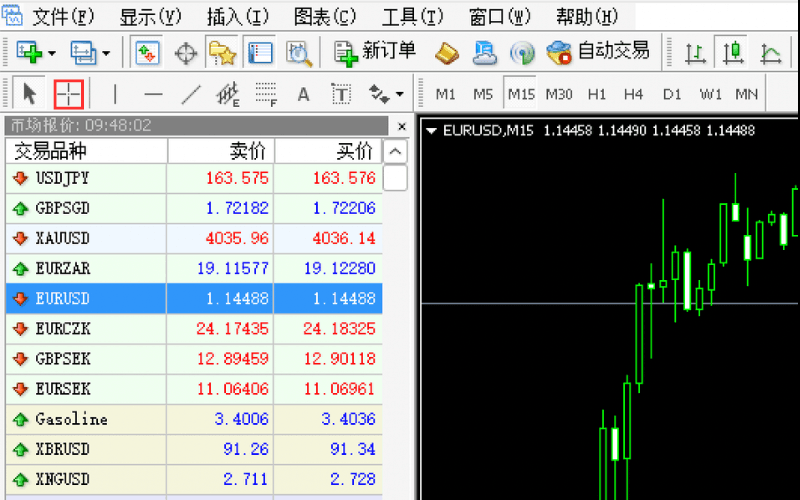Switch to M1 timeframe
The image size is (800, 500).
pos(445,94)
